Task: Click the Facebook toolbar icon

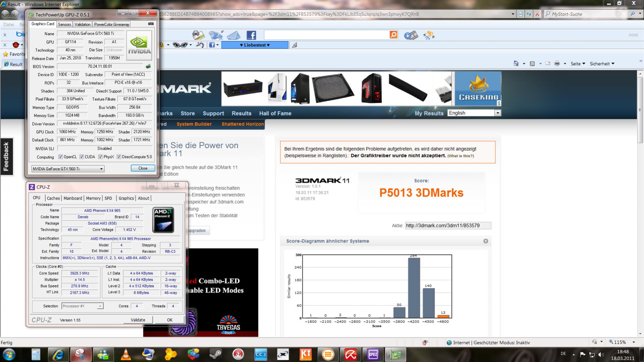Action: click(x=251, y=35)
